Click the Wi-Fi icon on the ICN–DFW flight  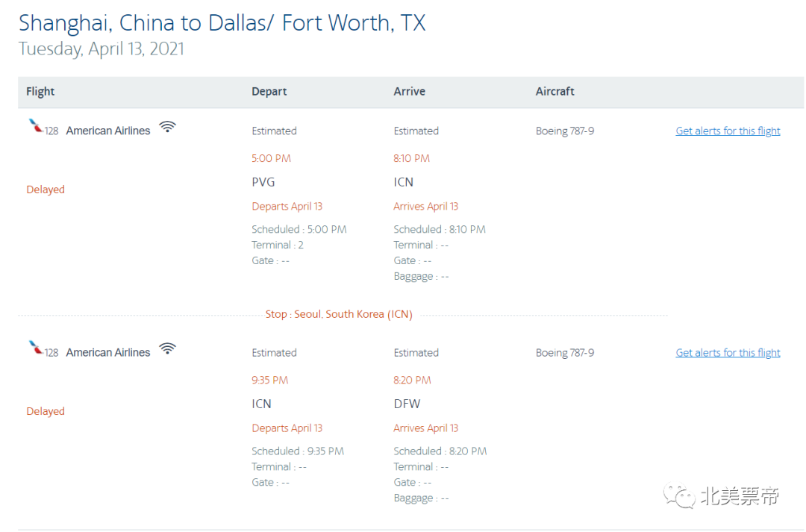(168, 348)
